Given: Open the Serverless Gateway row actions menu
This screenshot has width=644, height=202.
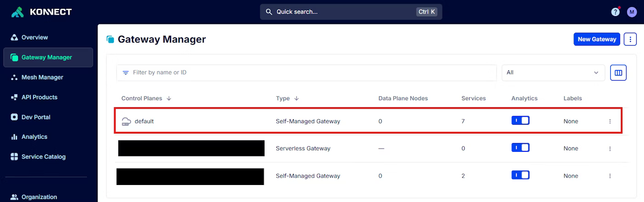Looking at the screenshot, I should (610, 149).
